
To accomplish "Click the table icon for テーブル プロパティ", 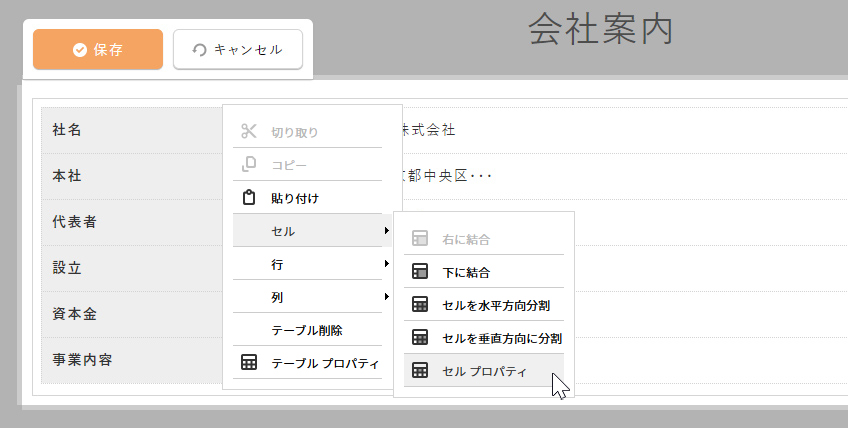I will tap(250, 362).
